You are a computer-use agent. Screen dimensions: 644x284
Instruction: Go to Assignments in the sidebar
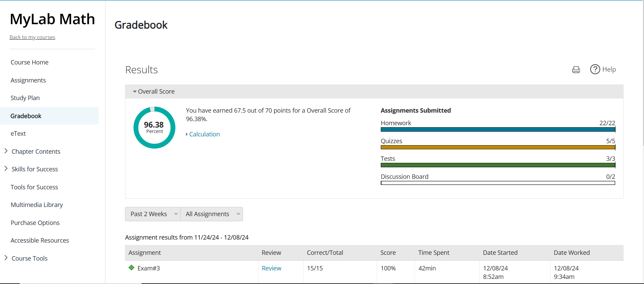pyautogui.click(x=28, y=80)
